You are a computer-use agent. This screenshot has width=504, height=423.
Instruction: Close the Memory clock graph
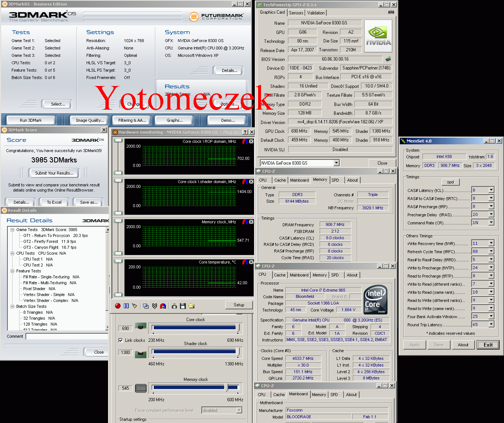[x=251, y=222]
